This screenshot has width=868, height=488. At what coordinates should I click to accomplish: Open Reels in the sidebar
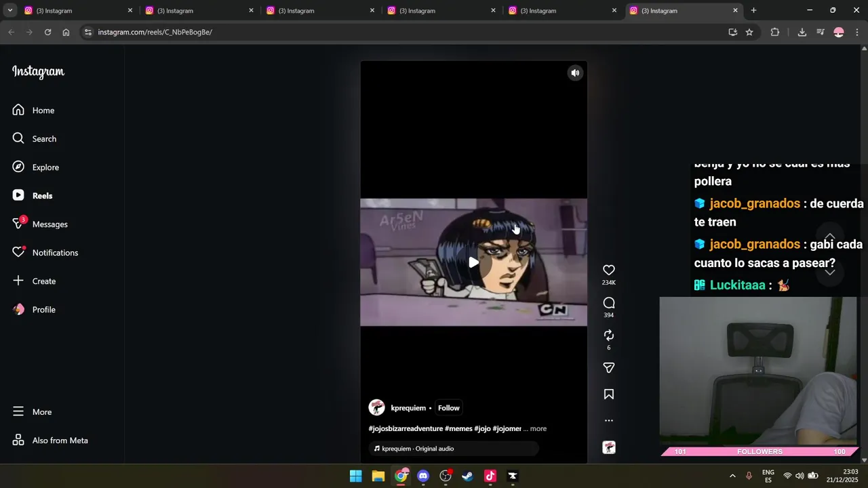(x=33, y=196)
